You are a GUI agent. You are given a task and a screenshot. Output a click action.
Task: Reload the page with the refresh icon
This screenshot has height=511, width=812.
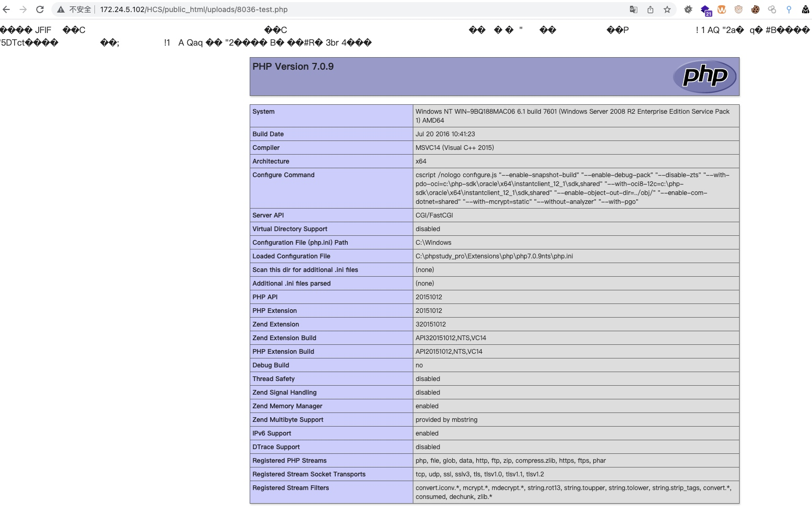40,9
